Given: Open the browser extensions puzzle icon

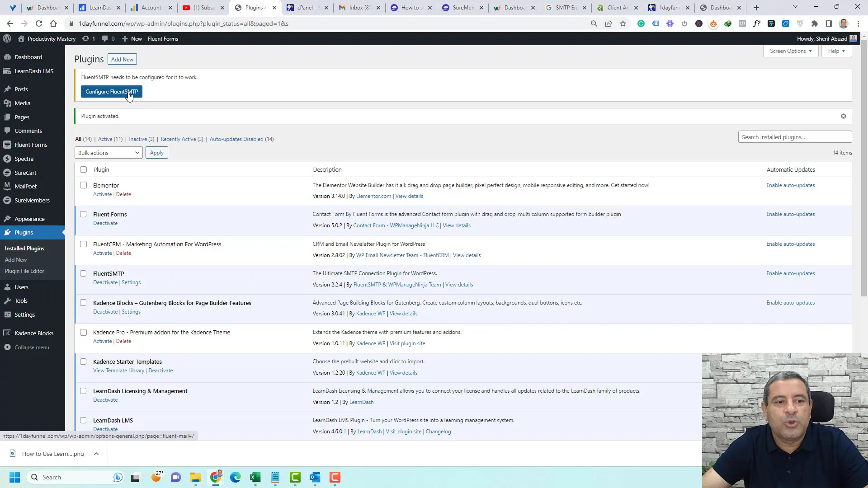Looking at the screenshot, I should [815, 23].
